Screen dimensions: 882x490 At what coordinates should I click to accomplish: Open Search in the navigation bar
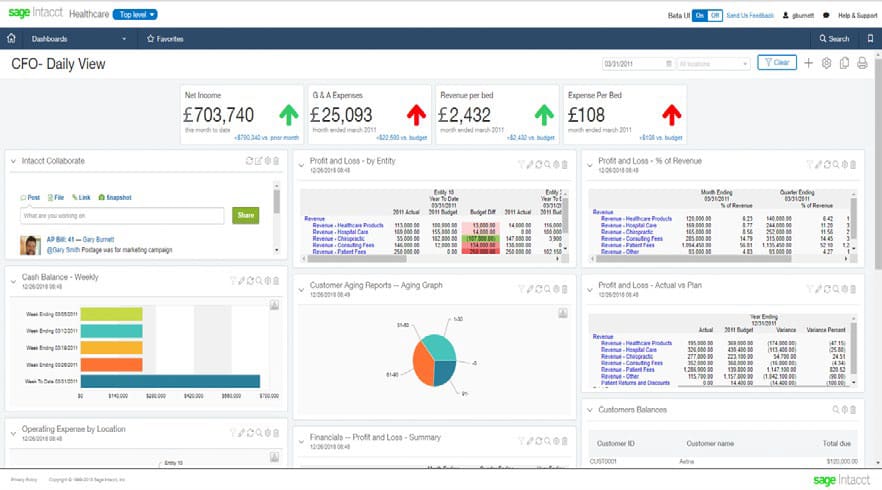click(834, 38)
